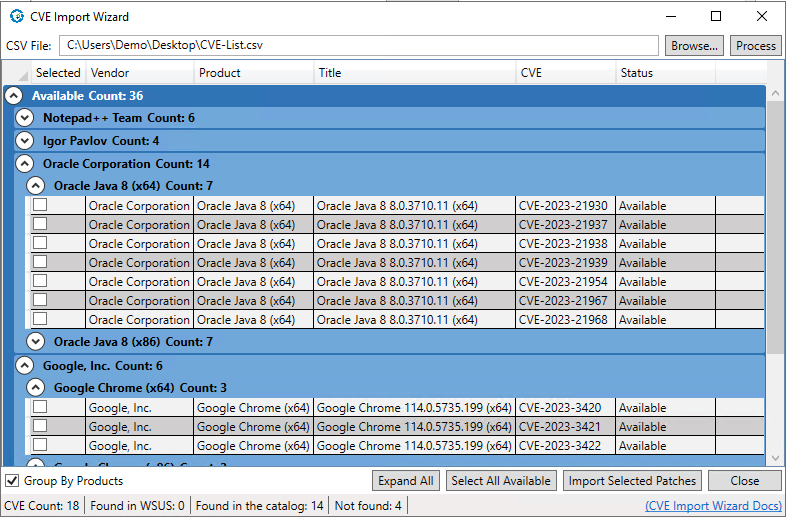The height and width of the screenshot is (518, 787).
Task: Collapse the Oracle Java 8 (x64) group
Action: (36, 186)
